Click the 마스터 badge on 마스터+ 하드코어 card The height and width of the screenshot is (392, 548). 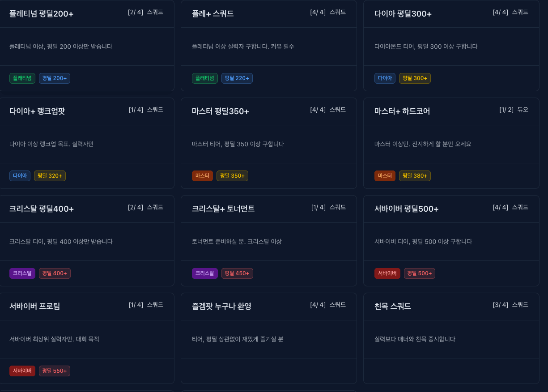coord(385,175)
